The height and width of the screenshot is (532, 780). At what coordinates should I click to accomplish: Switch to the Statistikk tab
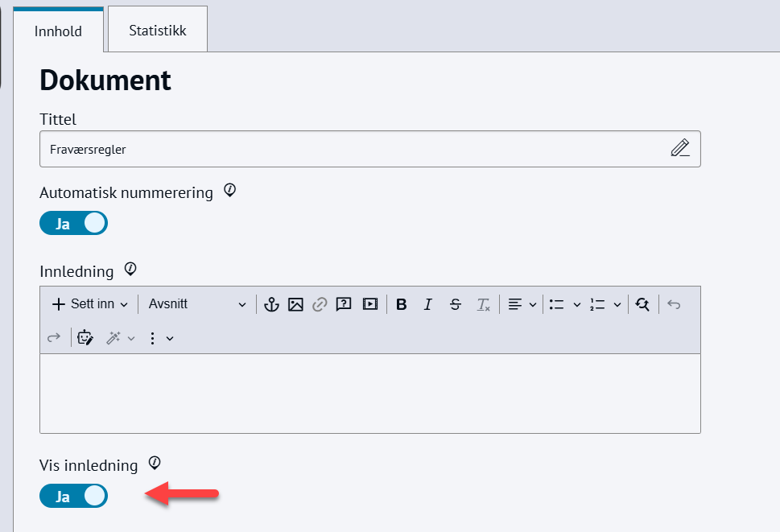point(158,31)
